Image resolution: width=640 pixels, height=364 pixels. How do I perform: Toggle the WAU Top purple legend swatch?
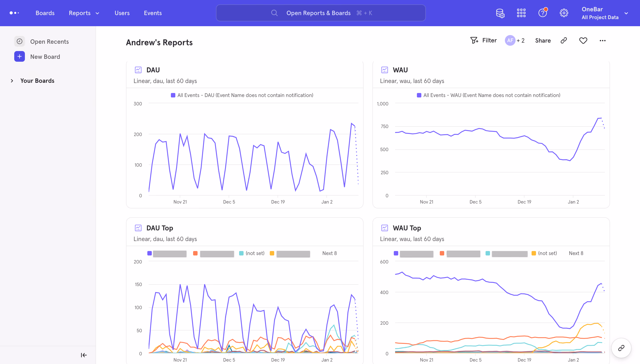click(x=396, y=253)
